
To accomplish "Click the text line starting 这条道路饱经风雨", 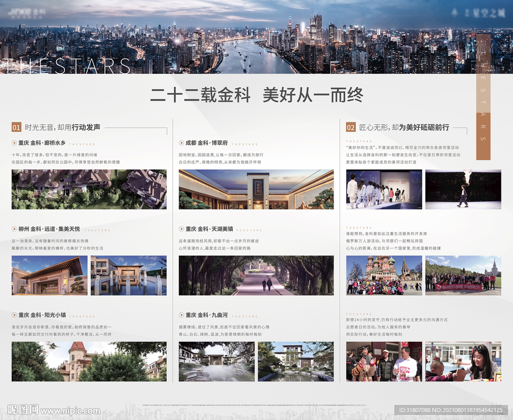I will 219,241.
